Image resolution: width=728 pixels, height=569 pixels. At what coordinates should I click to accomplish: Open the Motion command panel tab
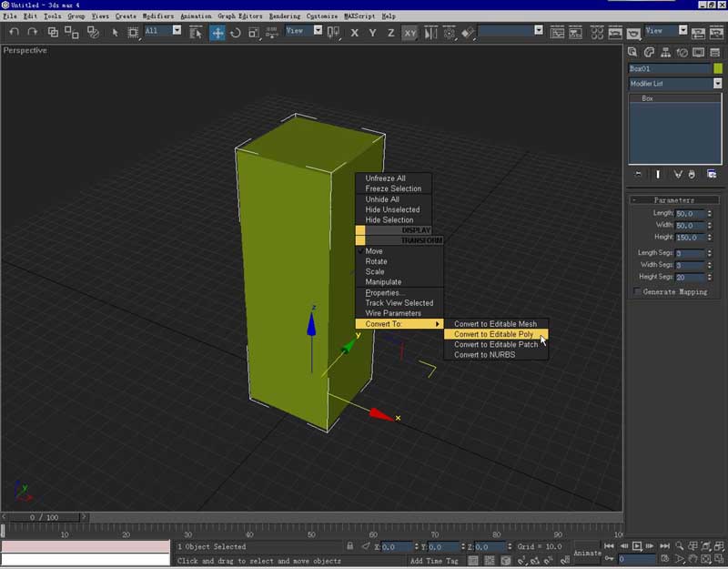pos(682,53)
